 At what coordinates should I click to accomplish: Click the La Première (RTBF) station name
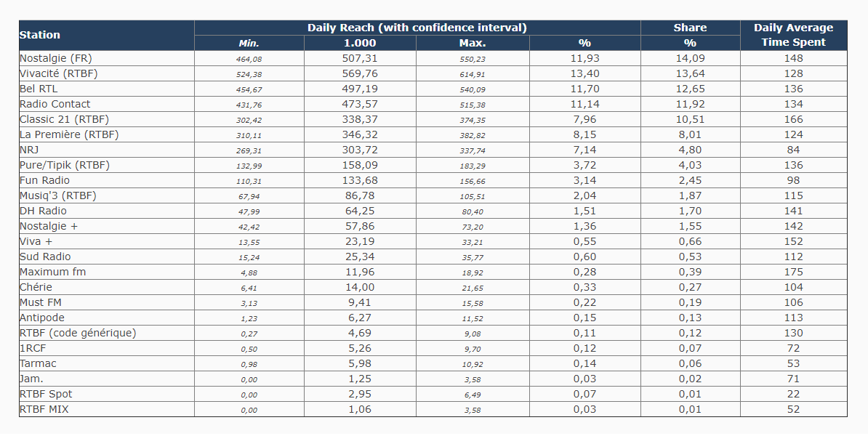pos(69,134)
